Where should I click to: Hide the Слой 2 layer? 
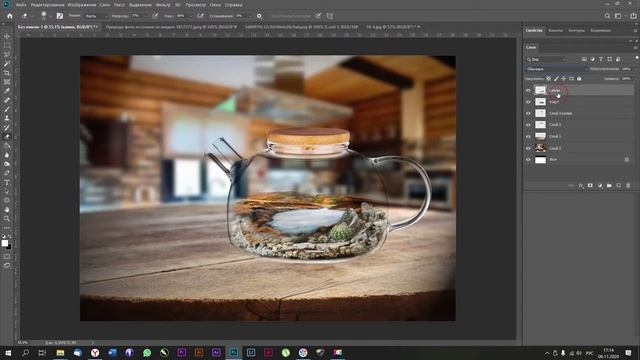click(528, 148)
